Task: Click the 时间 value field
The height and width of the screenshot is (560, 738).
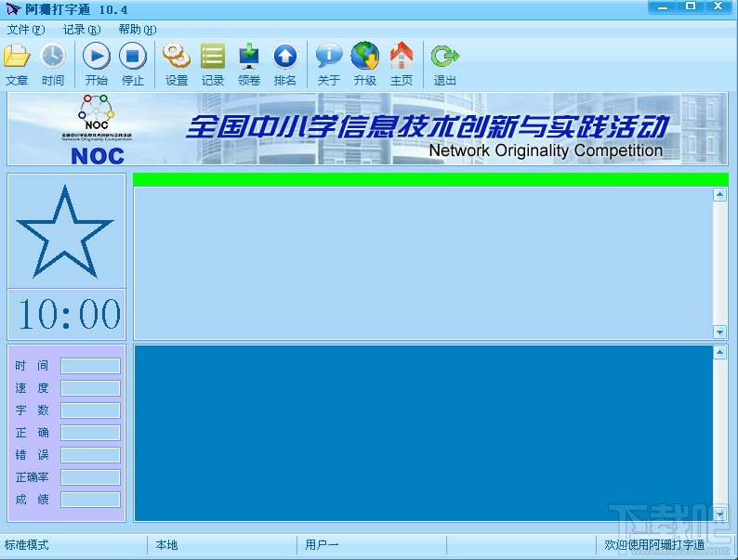Action: pos(90,366)
